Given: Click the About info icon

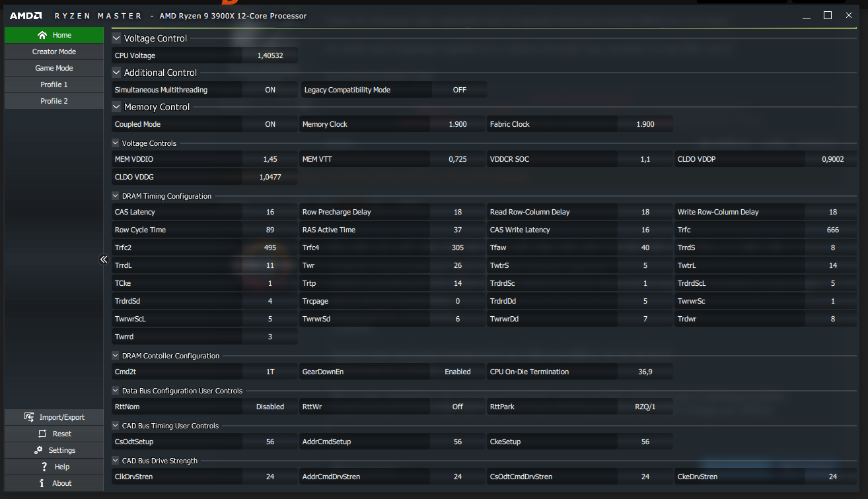Looking at the screenshot, I should point(42,483).
